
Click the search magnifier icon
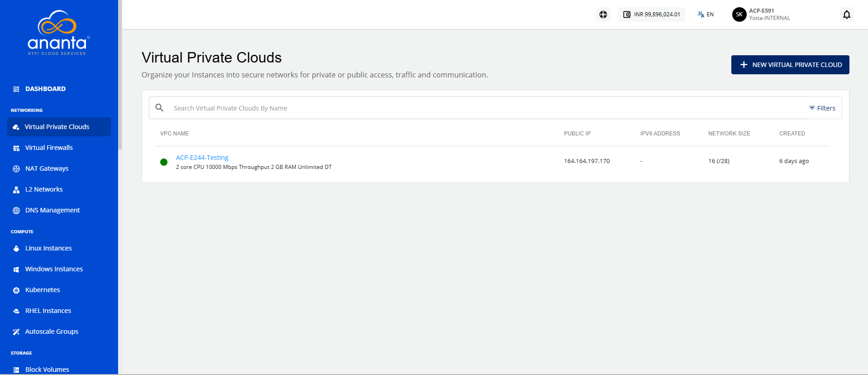[159, 108]
